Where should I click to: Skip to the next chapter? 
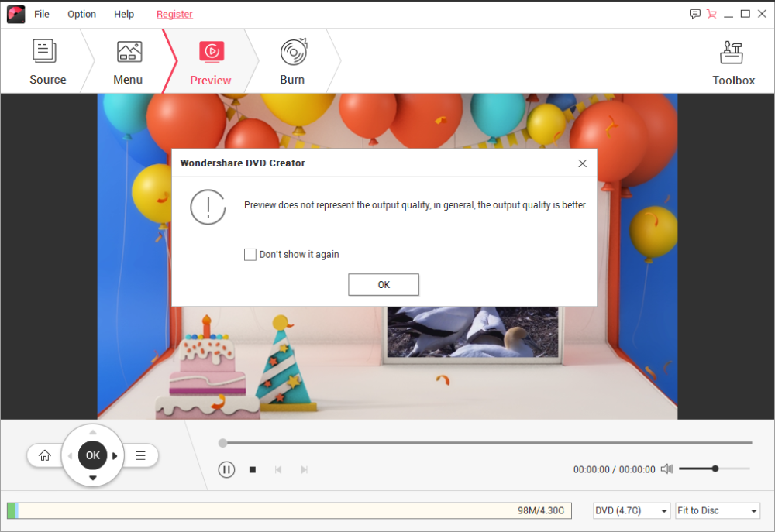(304, 470)
